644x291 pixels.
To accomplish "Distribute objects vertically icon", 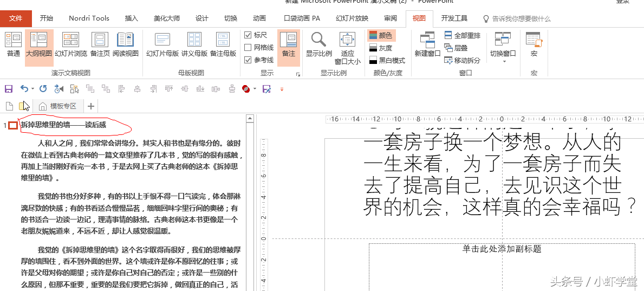I will click(232, 88).
